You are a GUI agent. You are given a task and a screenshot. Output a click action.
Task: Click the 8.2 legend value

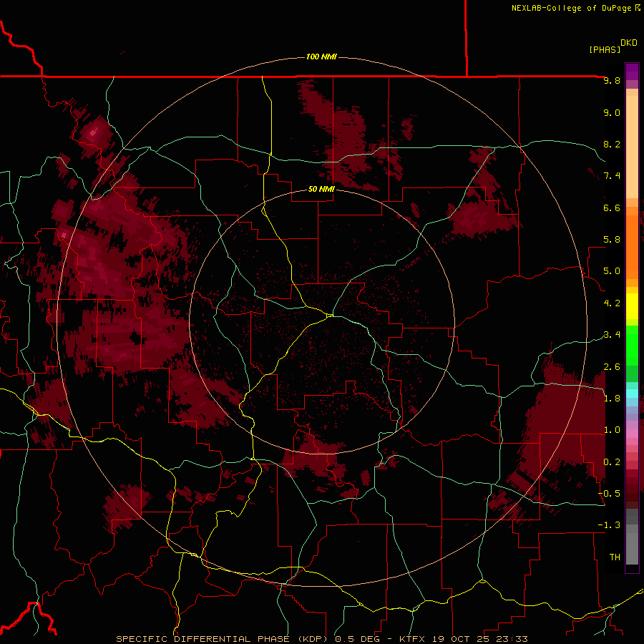point(612,144)
